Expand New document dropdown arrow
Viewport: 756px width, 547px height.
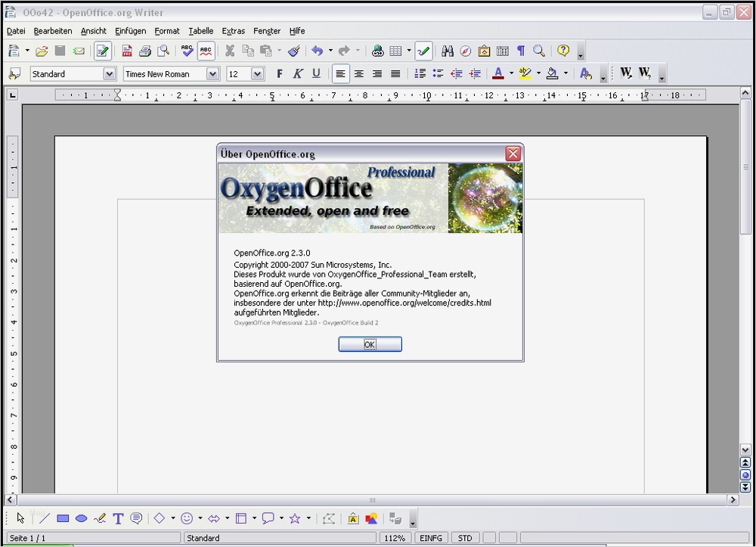coord(27,51)
